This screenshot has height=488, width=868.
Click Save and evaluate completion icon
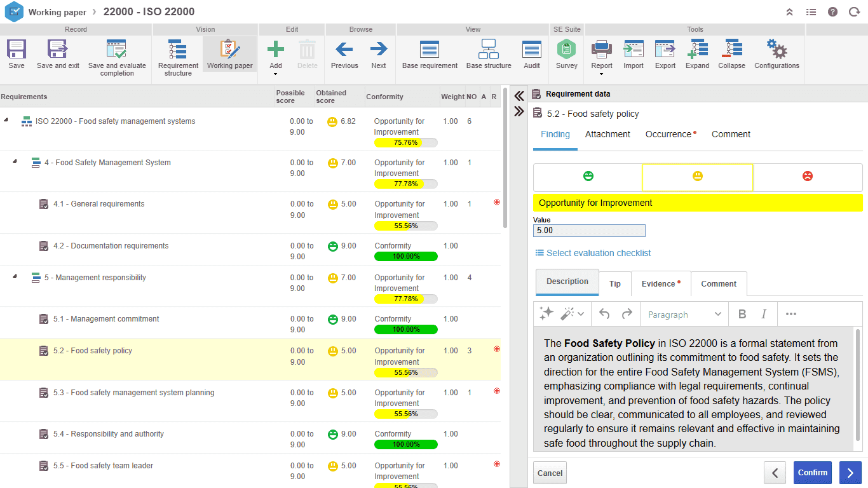[117, 49]
